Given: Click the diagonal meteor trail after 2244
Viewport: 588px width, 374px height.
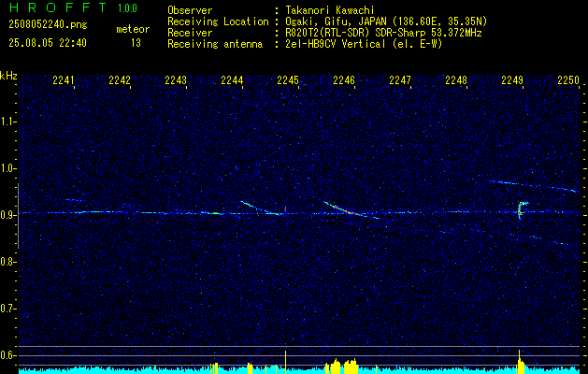Looking at the screenshot, I should [x=262, y=209].
